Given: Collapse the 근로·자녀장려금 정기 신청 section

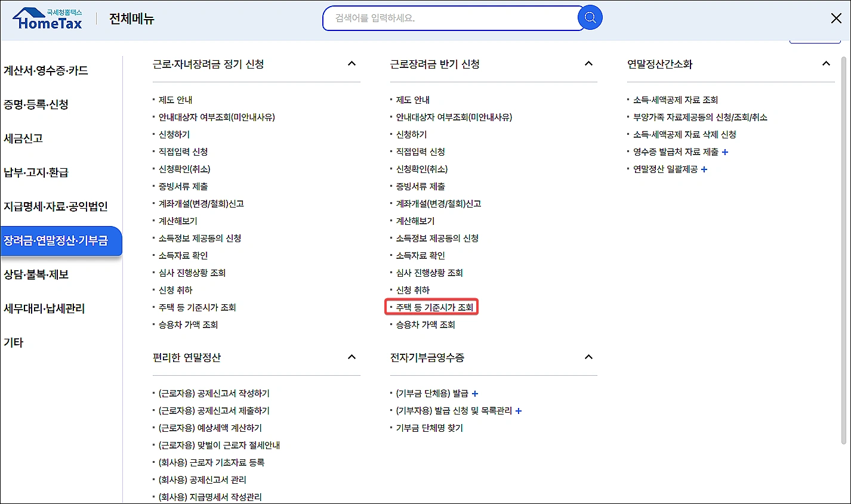Looking at the screenshot, I should click(x=353, y=63).
